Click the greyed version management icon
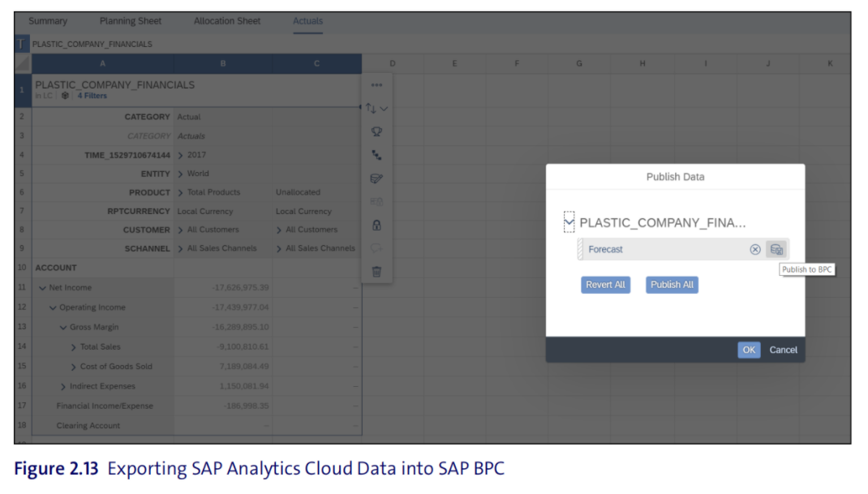Image resolution: width=868 pixels, height=494 pixels. pyautogui.click(x=376, y=202)
